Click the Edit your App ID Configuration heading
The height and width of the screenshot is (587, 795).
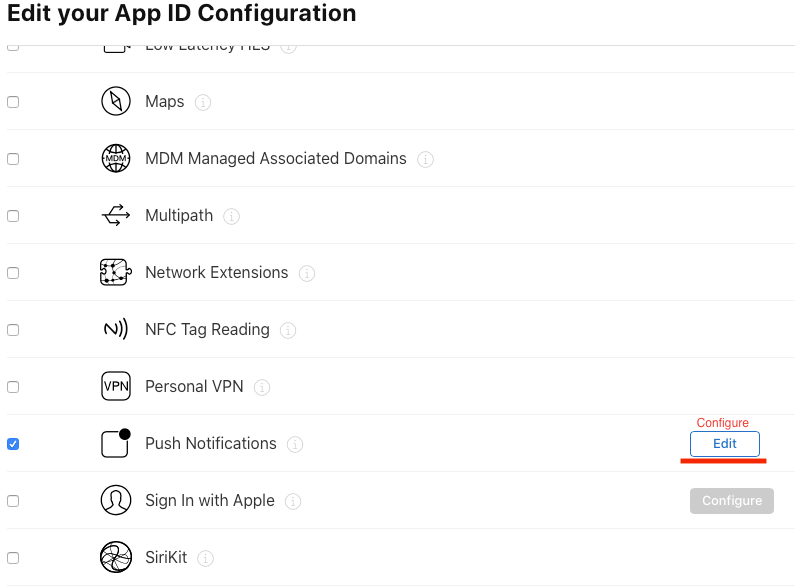pyautogui.click(x=182, y=13)
